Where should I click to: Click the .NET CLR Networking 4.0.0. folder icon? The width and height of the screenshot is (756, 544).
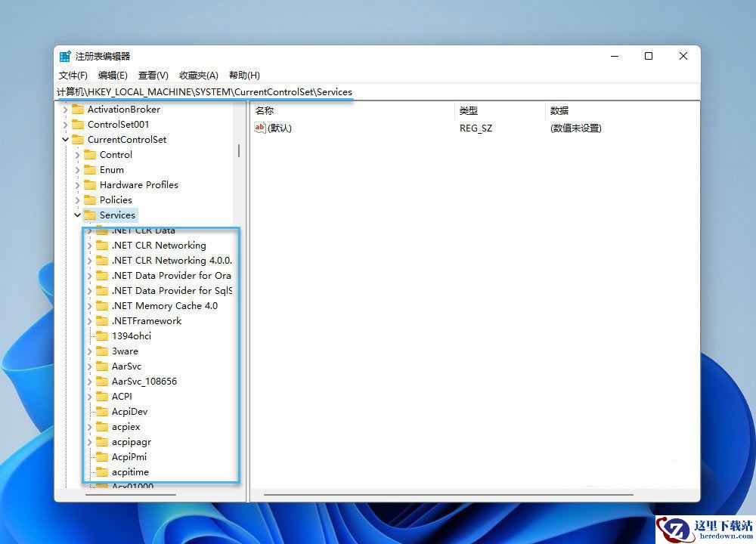pos(102,261)
